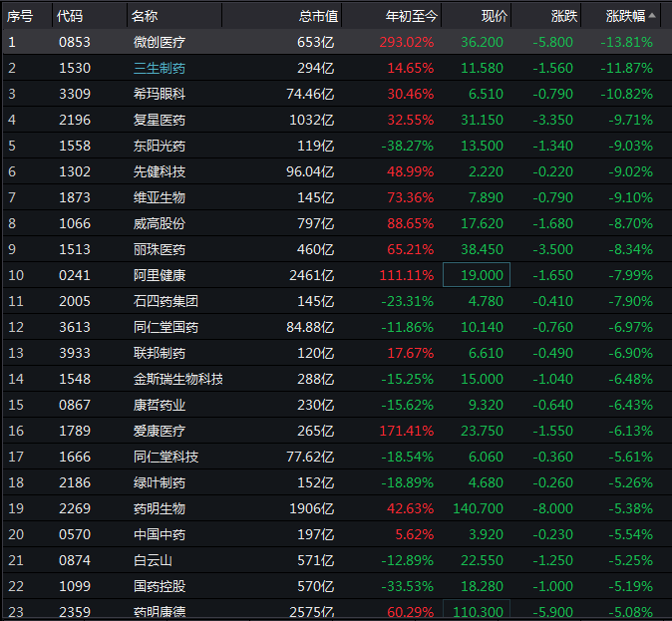672x621 pixels.
Task: Select stock code 2269 药明生物
Action: pos(75,508)
